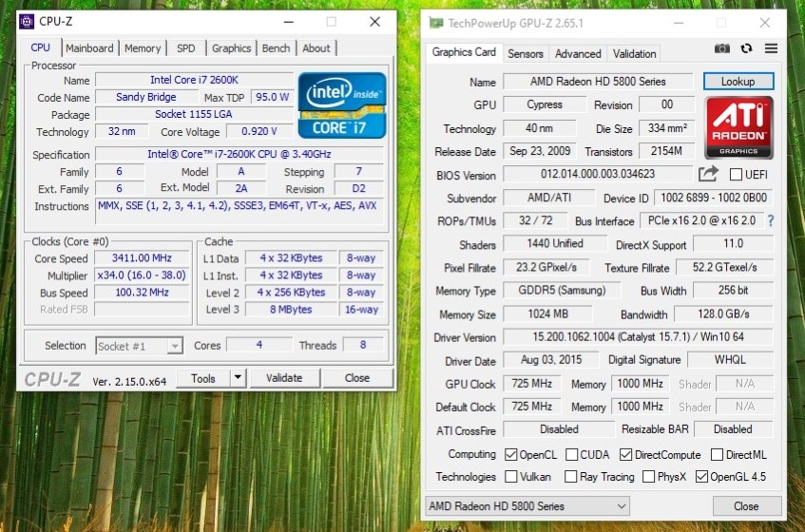The width and height of the screenshot is (805, 532).
Task: Switch to the Mainboard tab in CPU-Z
Action: 89,48
